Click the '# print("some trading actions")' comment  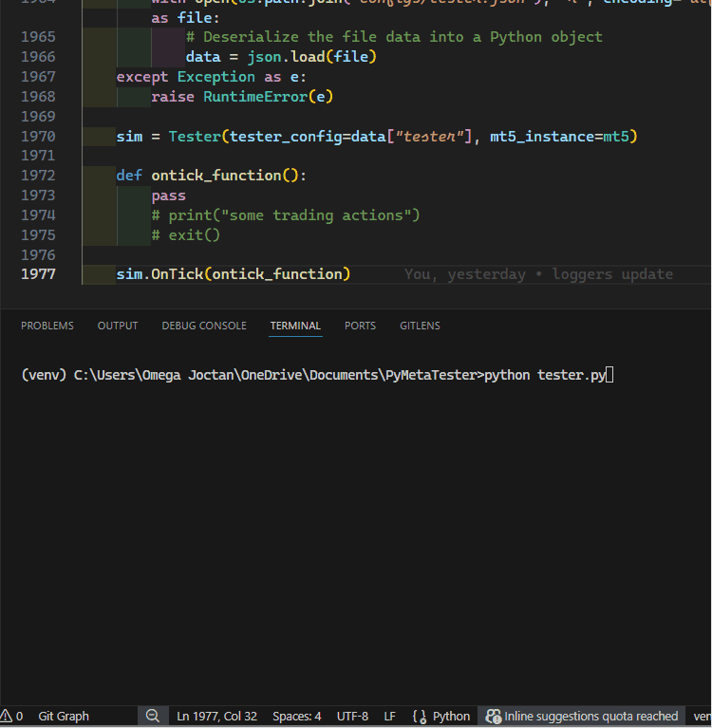coord(286,215)
